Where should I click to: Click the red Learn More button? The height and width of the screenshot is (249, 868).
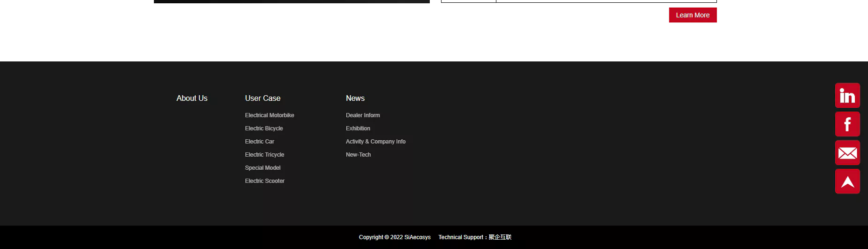coord(693,15)
